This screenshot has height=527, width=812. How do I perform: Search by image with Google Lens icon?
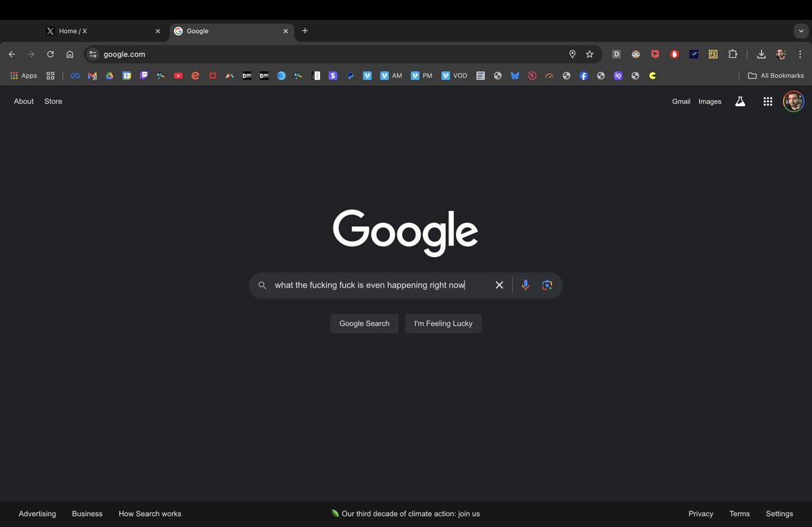pyautogui.click(x=547, y=285)
